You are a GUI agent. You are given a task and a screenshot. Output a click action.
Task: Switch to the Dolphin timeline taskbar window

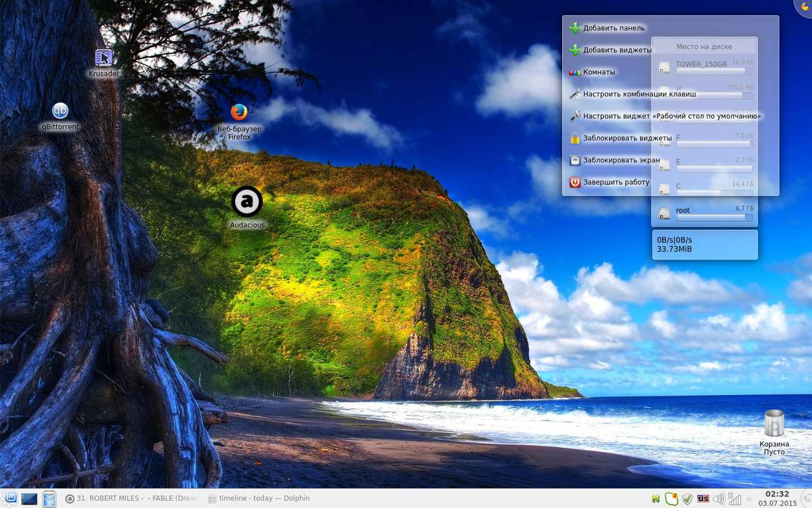(x=259, y=498)
